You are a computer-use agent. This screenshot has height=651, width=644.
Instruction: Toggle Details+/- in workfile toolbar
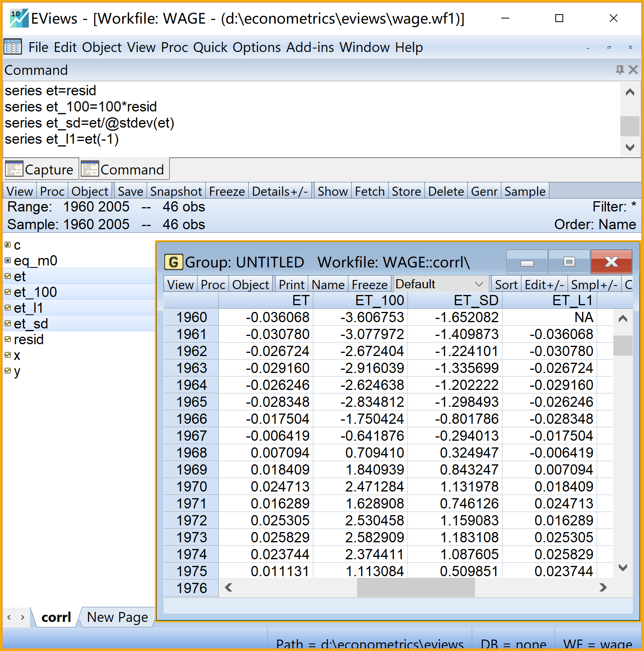coord(280,191)
